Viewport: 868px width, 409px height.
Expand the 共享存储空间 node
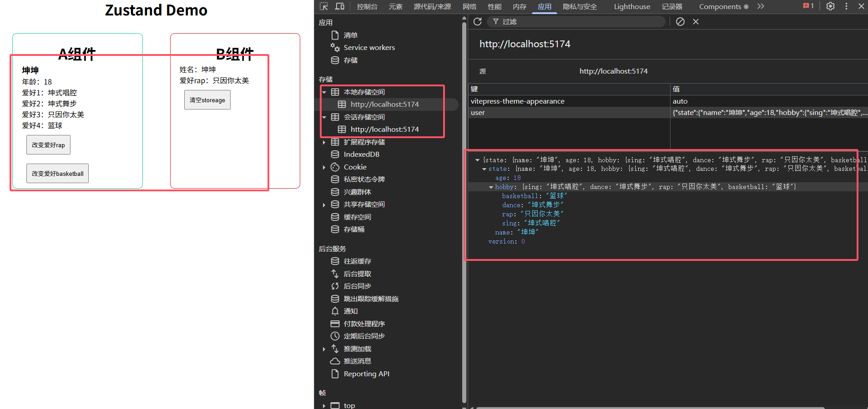click(324, 204)
